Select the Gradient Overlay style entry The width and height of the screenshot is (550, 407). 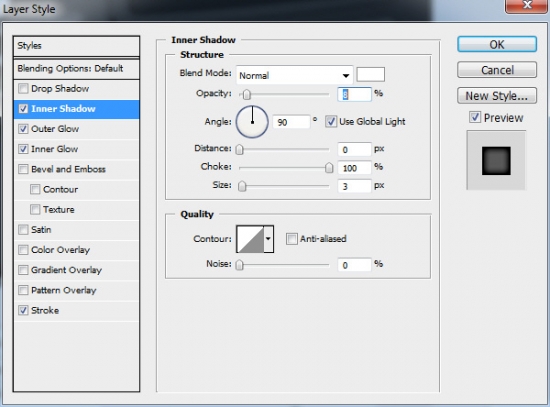[66, 270]
